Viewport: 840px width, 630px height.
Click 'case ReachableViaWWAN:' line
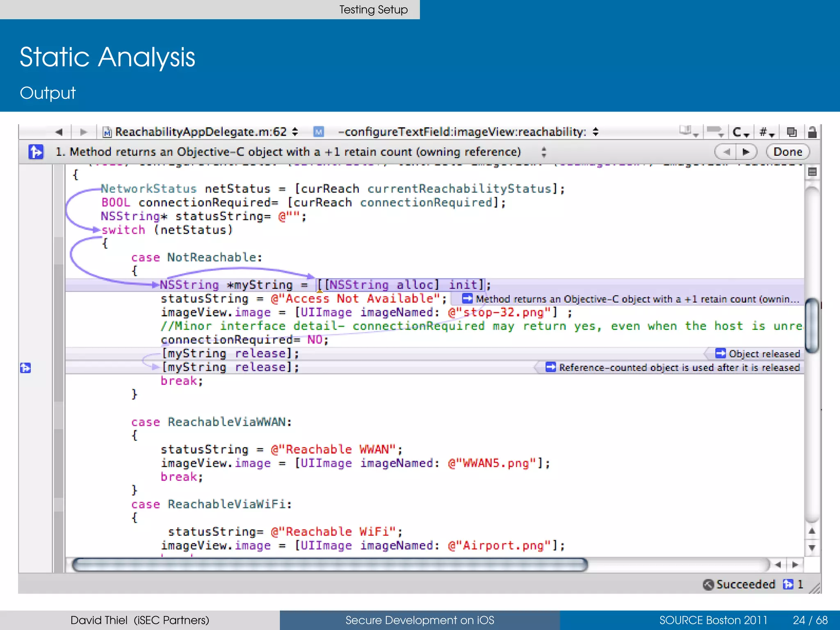click(x=212, y=422)
